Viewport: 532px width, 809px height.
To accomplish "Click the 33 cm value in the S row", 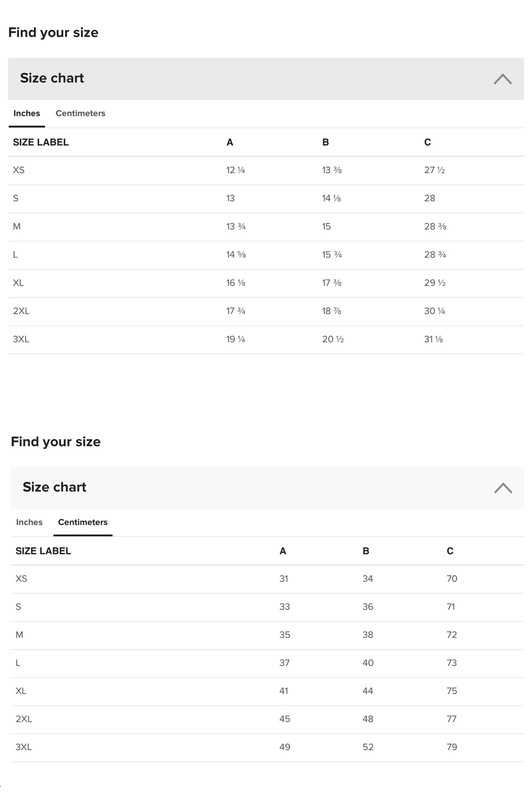I will pyautogui.click(x=284, y=607).
